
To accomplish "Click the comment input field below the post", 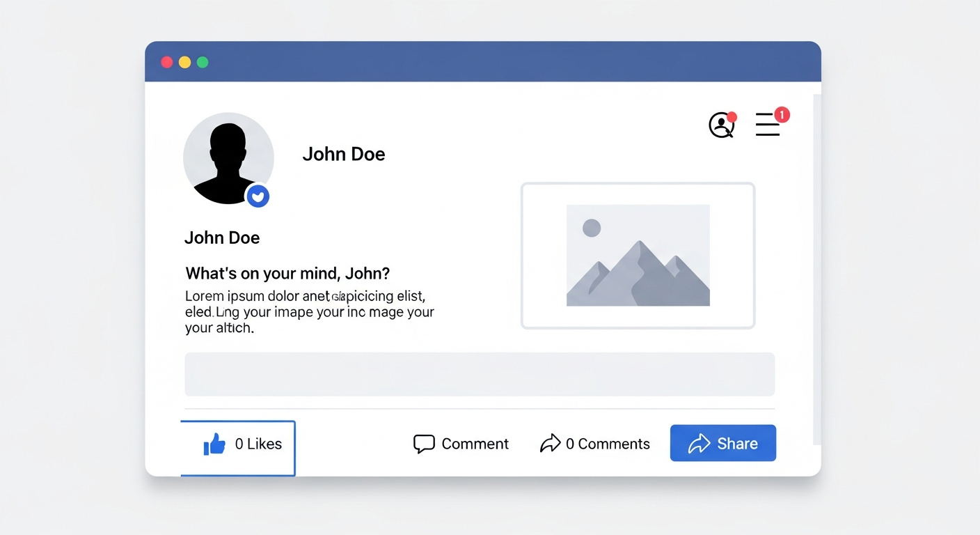I will coord(480,374).
